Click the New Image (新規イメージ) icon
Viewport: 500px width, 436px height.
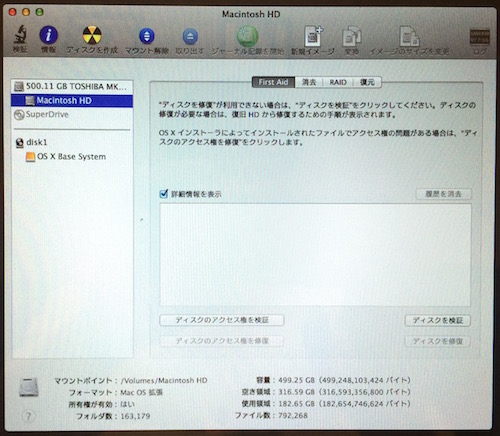[x=313, y=36]
